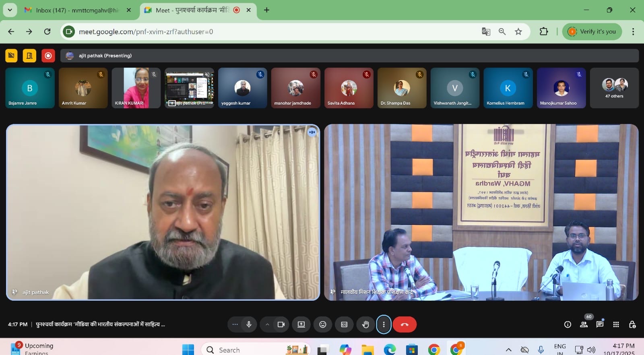This screenshot has height=355, width=644.
Task: Raise hand in the meeting
Action: [365, 324]
